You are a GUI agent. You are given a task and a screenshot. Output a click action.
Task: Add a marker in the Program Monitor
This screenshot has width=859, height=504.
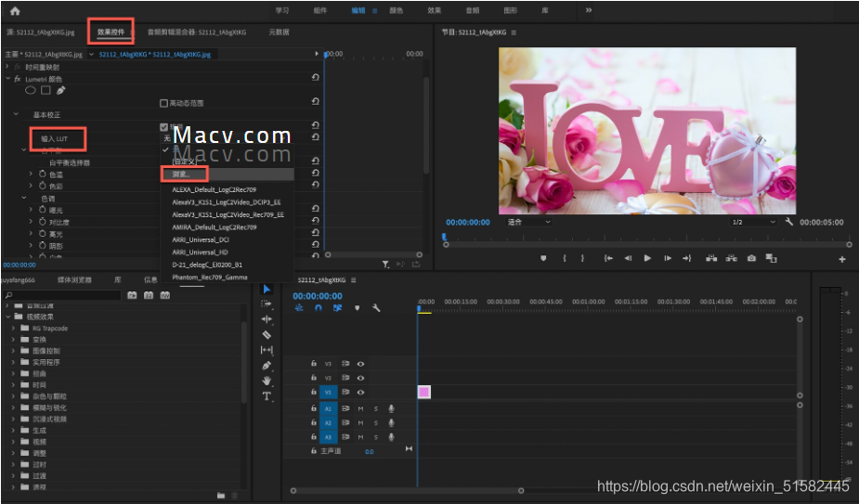(x=543, y=258)
